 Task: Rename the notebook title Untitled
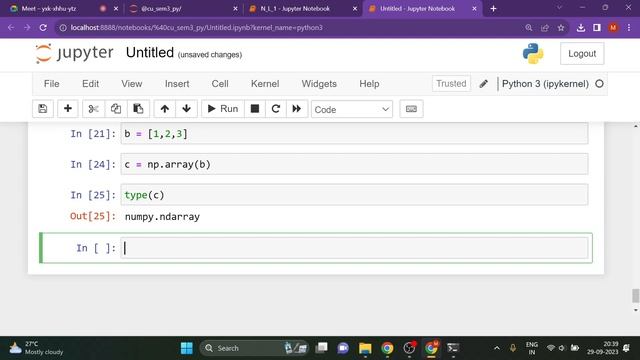point(150,53)
